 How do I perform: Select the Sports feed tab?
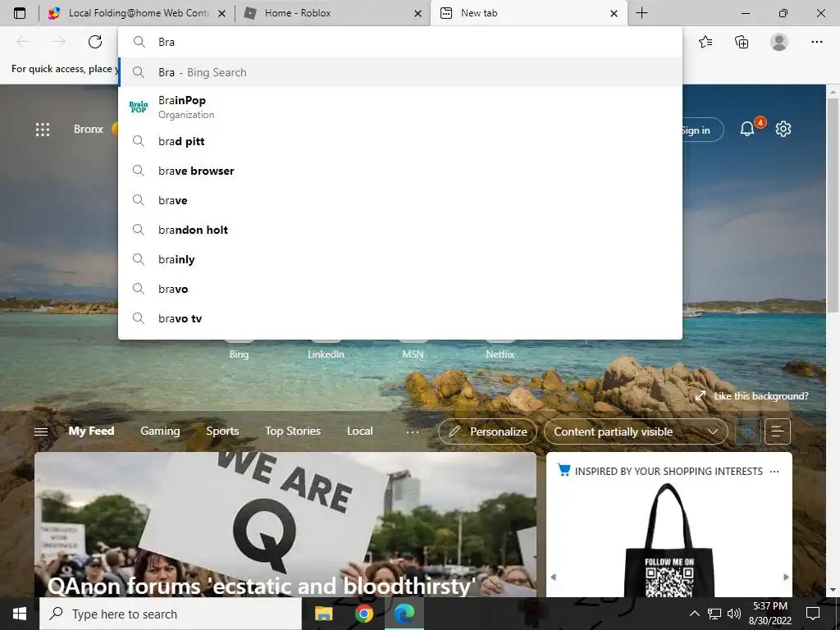click(x=222, y=431)
